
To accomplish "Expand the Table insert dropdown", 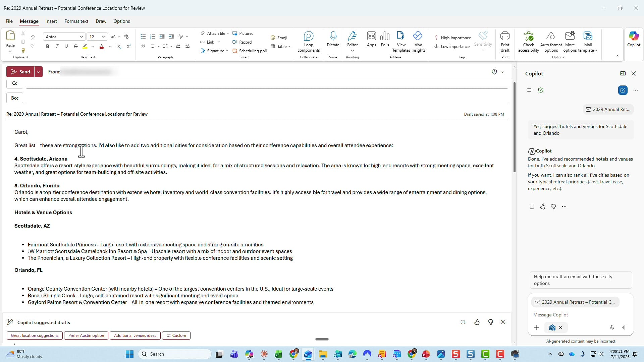I will click(x=289, y=46).
